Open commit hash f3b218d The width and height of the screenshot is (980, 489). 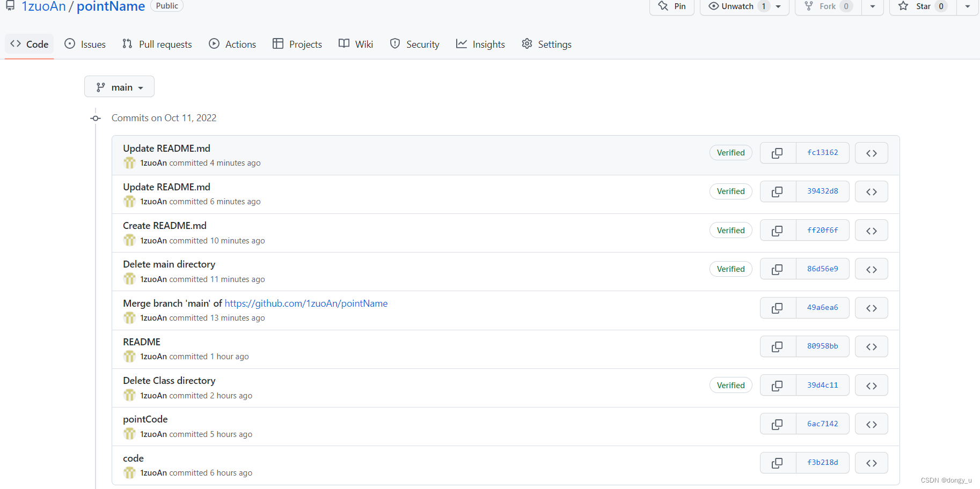(823, 463)
